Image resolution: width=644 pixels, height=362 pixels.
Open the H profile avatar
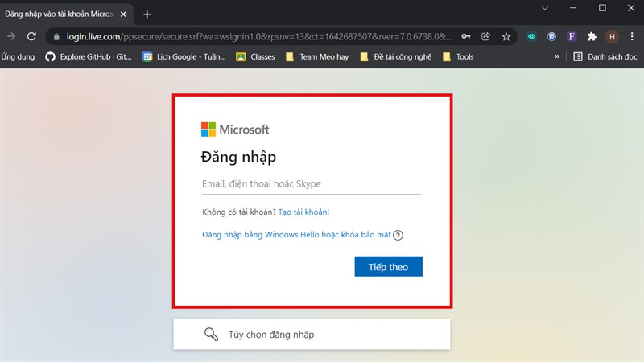pyautogui.click(x=612, y=36)
